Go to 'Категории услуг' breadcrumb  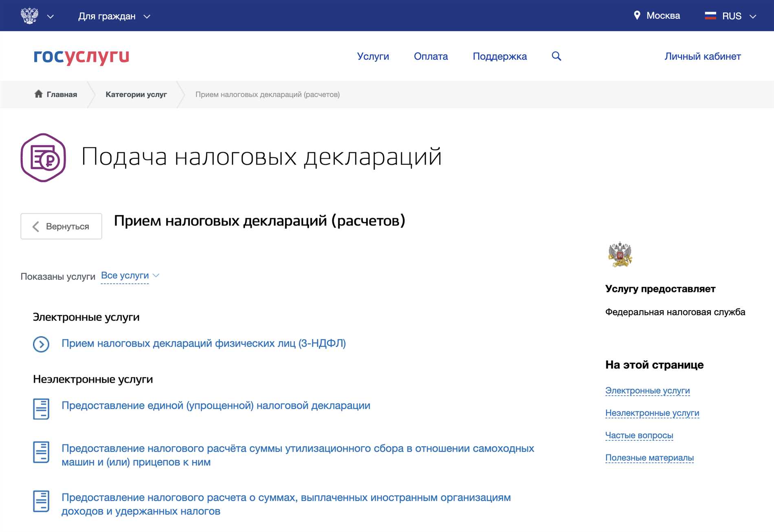tap(136, 94)
